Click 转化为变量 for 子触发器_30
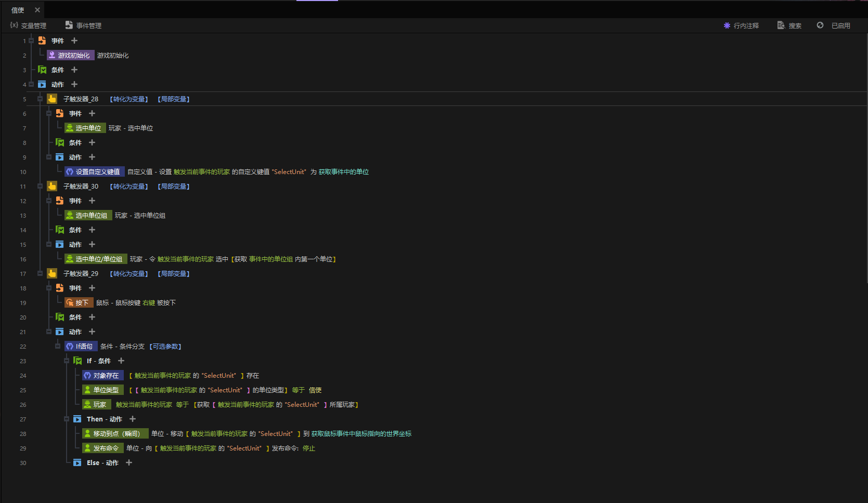Viewport: 868px width, 503px height. [x=129, y=187]
